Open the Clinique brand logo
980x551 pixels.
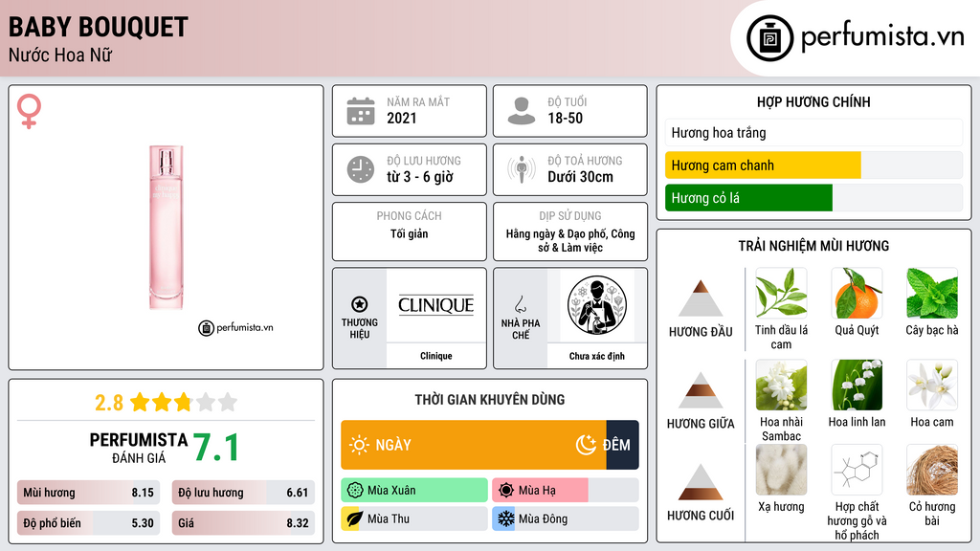pos(435,305)
